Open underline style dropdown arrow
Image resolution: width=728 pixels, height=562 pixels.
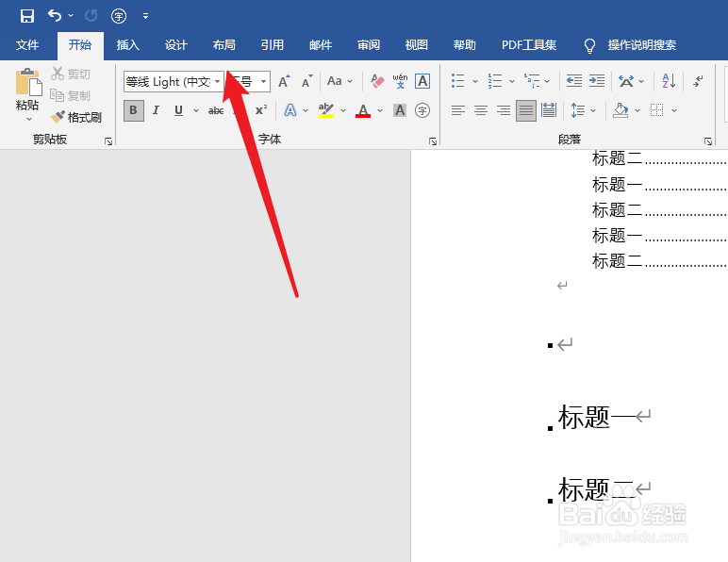click(196, 110)
